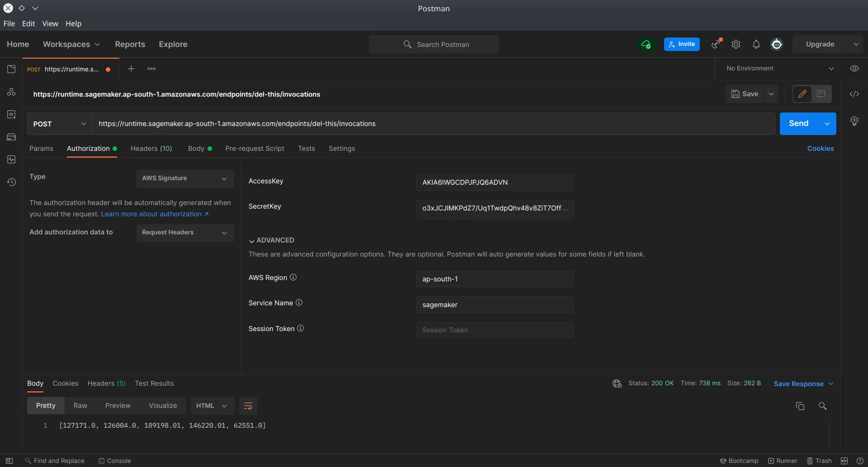This screenshot has width=868, height=467.
Task: Focus the Search Postman box
Action: tap(434, 44)
